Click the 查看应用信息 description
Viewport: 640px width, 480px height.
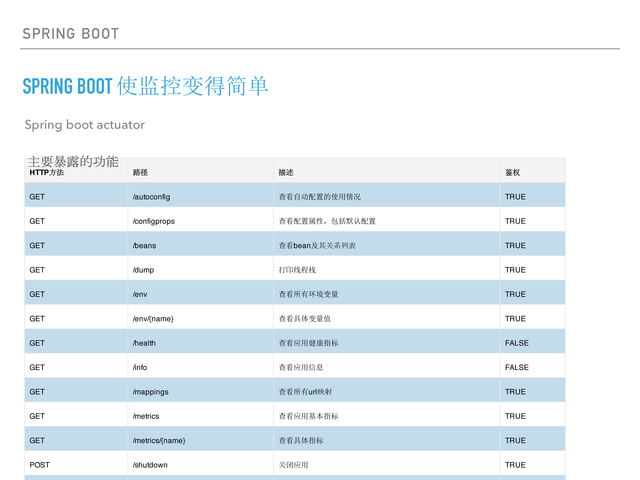[301, 367]
